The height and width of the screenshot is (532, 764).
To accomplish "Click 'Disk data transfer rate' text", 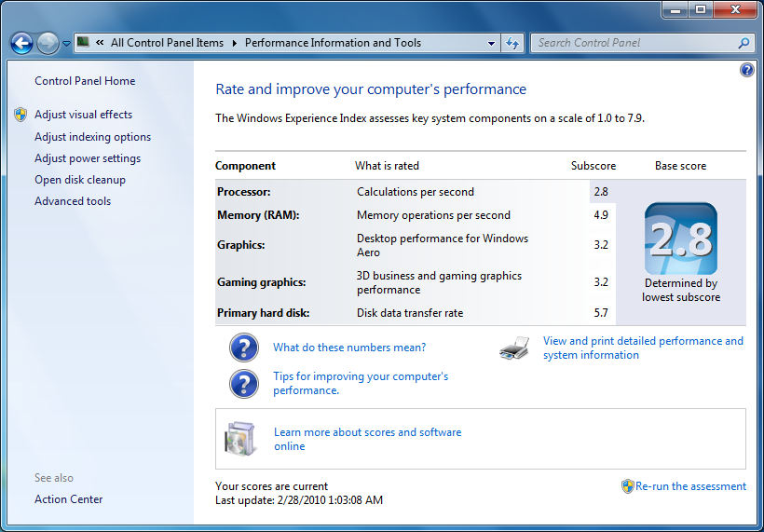I will pos(410,313).
